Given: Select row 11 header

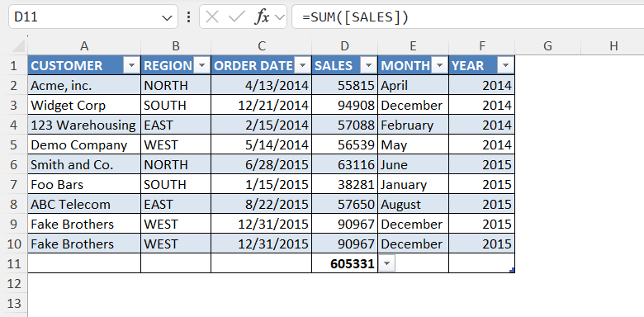Looking at the screenshot, I should 14,263.
